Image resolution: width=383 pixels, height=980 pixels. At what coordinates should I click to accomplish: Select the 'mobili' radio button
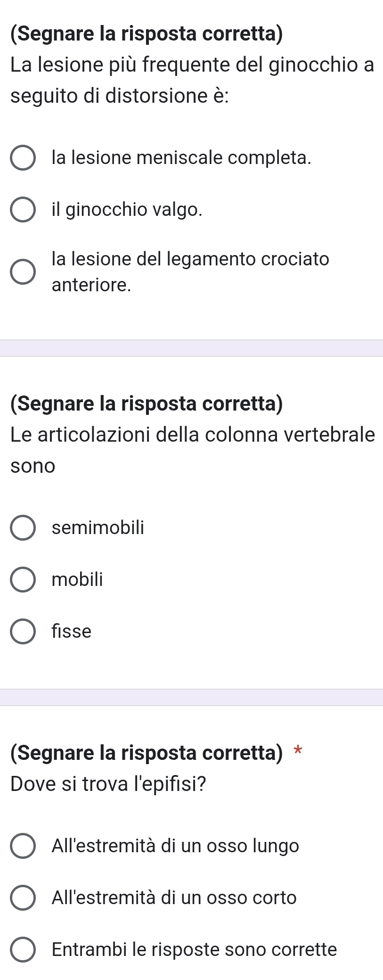pyautogui.click(x=23, y=579)
